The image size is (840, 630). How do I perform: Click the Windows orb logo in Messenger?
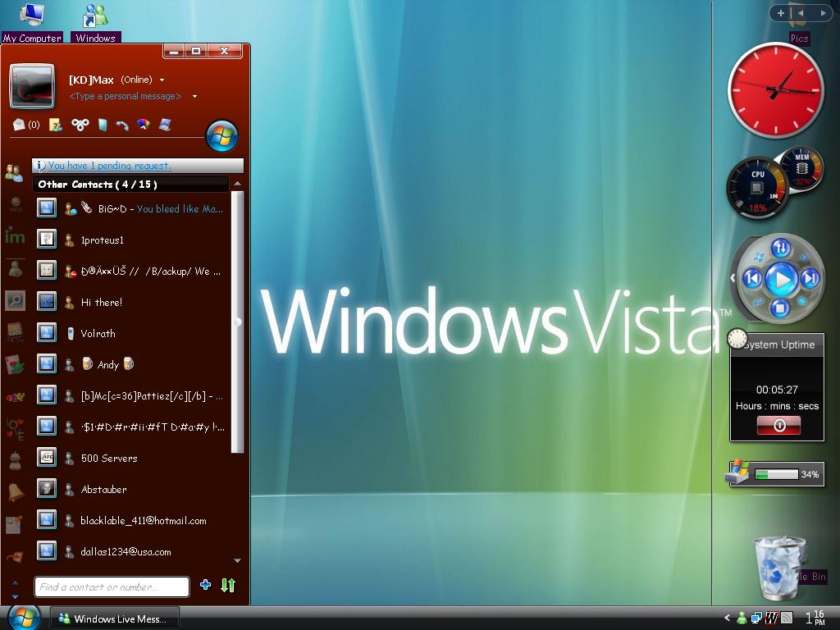[x=221, y=136]
